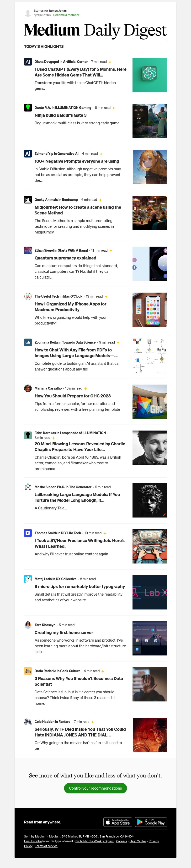Open the Geek Culture publication icon
The width and height of the screenshot is (191, 868).
tap(28, 671)
